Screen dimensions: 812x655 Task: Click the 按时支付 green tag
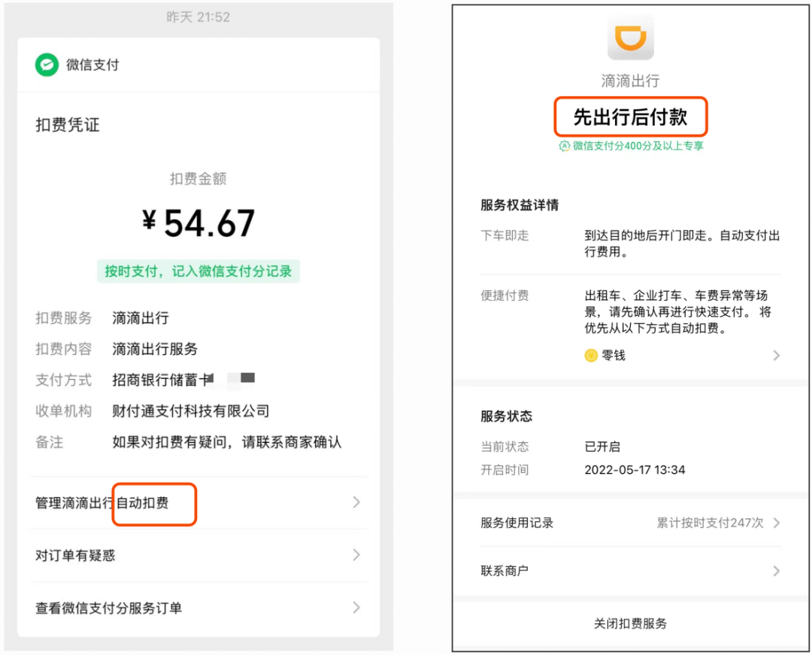(x=199, y=271)
